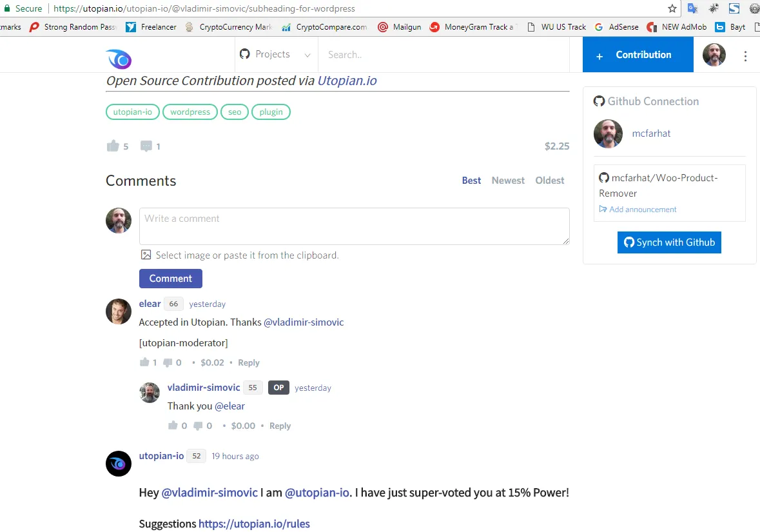Open the utopian.io/rules link
The image size is (760, 532).
pos(254,524)
